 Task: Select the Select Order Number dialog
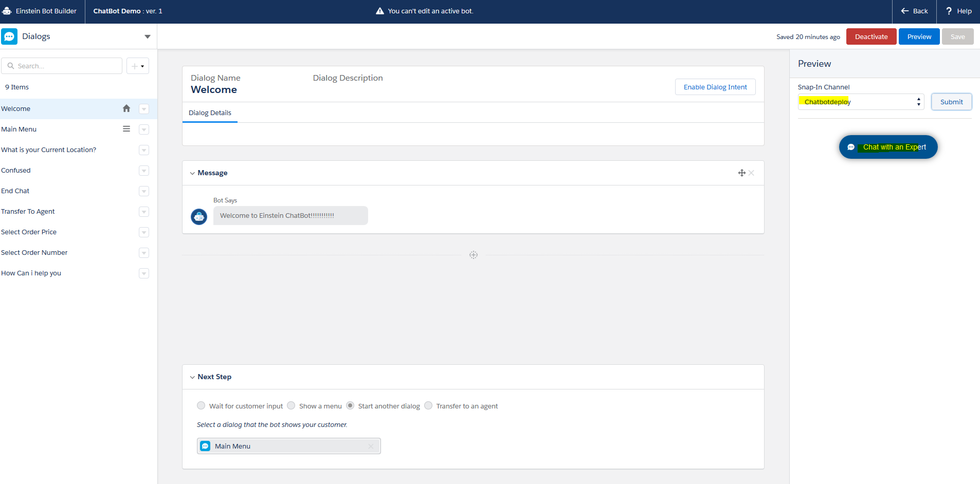(x=78, y=252)
